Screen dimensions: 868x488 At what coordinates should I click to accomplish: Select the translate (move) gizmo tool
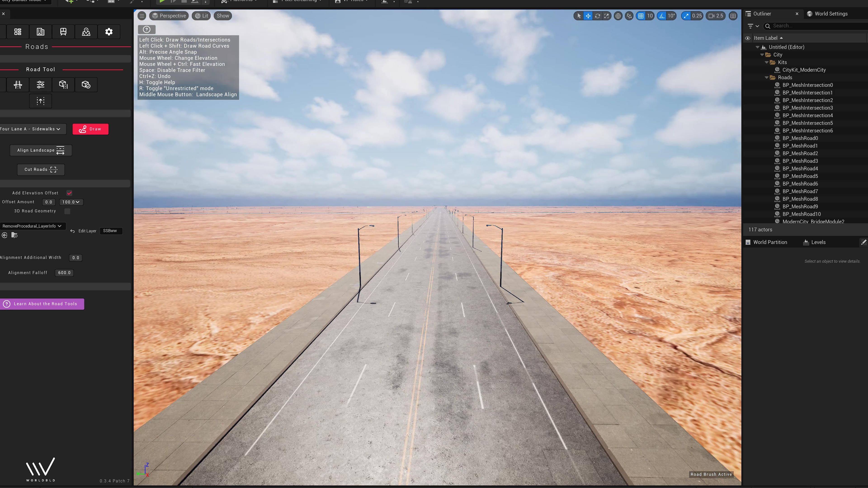(588, 16)
